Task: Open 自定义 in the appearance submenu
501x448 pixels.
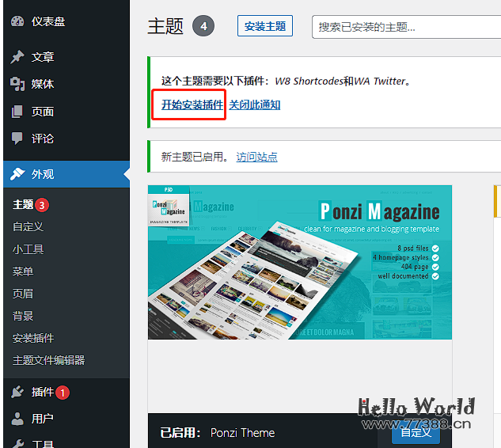Action: pos(28,226)
